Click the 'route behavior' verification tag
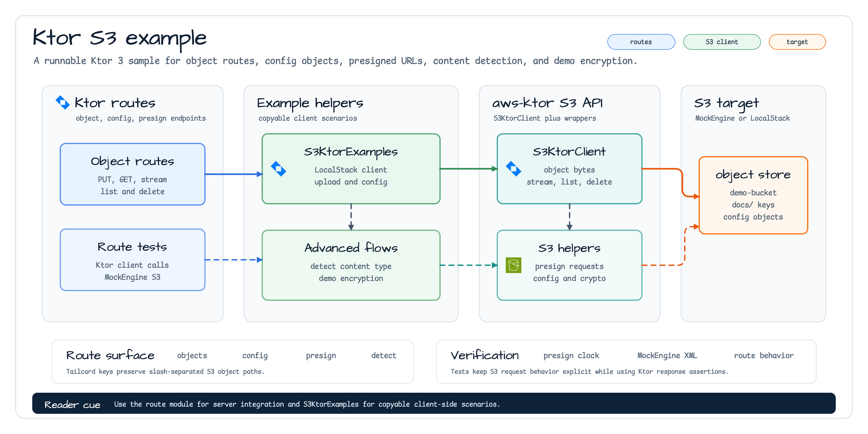 click(763, 356)
